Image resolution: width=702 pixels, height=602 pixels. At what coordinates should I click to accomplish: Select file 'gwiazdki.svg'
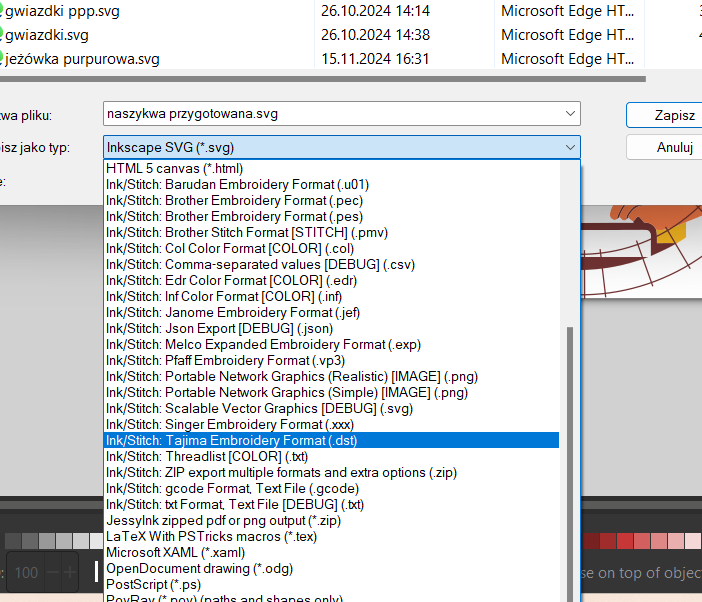click(47, 35)
